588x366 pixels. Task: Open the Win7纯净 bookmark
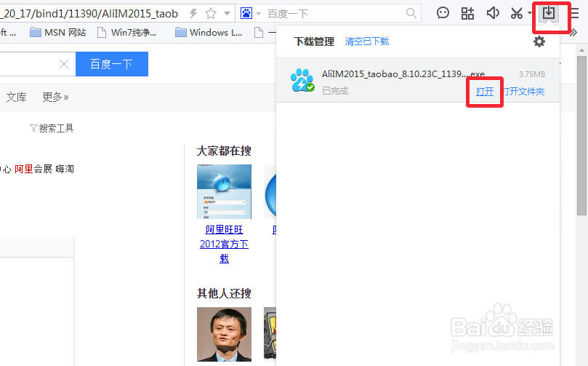point(126,33)
